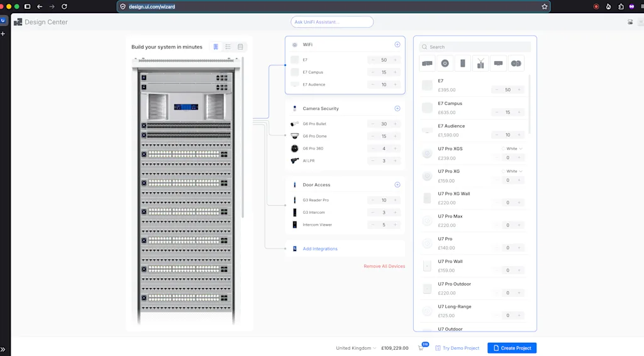Increase G6 Pro Bullet quantity
The height and width of the screenshot is (356, 644).
(x=395, y=124)
